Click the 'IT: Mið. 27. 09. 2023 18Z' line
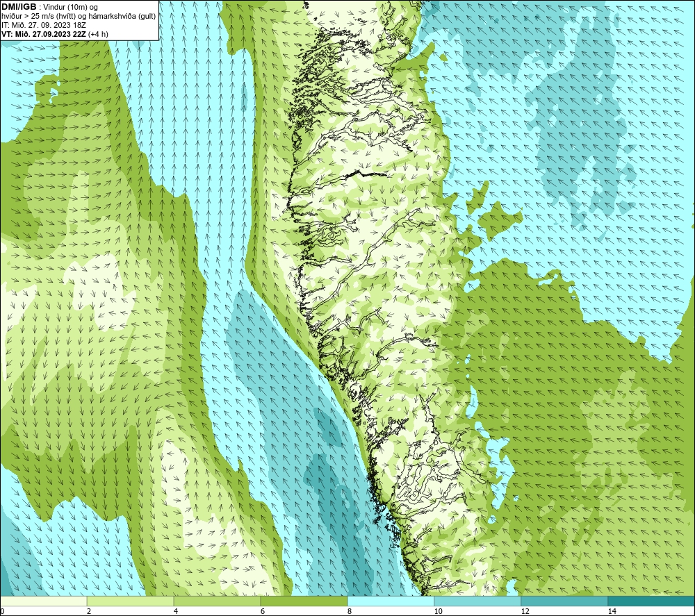Viewport: 695px width, 616px height. pos(43,25)
